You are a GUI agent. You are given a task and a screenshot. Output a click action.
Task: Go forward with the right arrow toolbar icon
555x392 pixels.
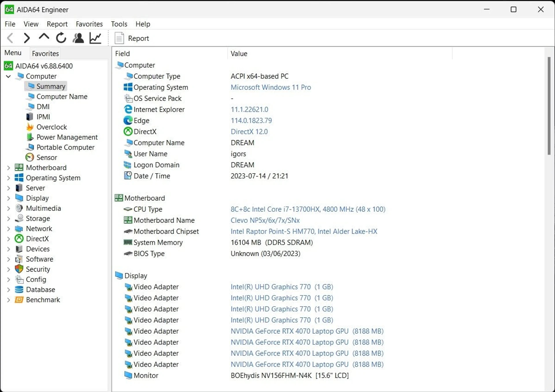point(27,38)
